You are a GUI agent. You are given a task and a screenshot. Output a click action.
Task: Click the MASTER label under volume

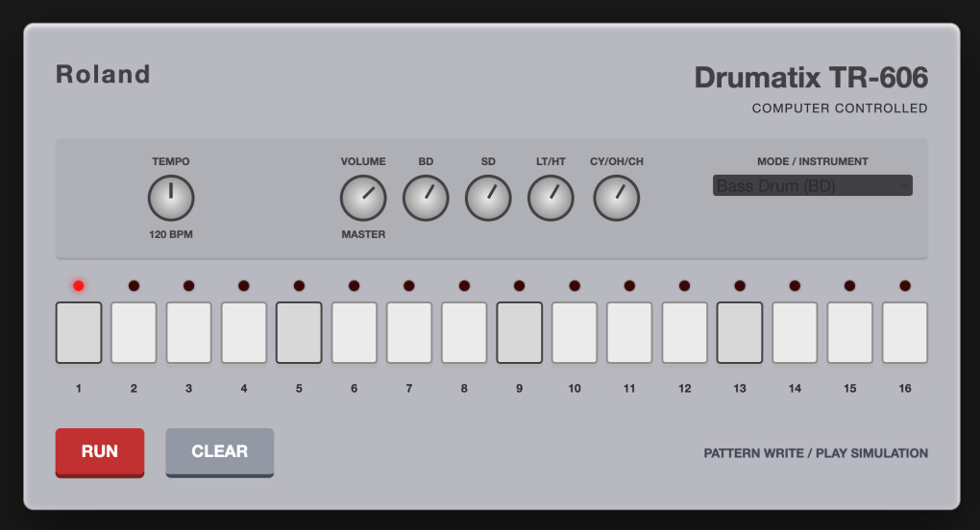coord(363,234)
